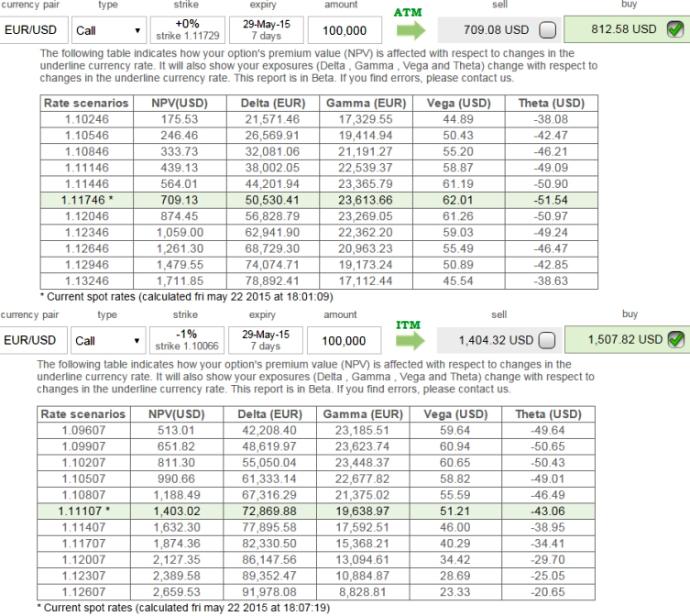Click the 100,000 amount field in ATM row
690x616 pixels.
point(345,30)
